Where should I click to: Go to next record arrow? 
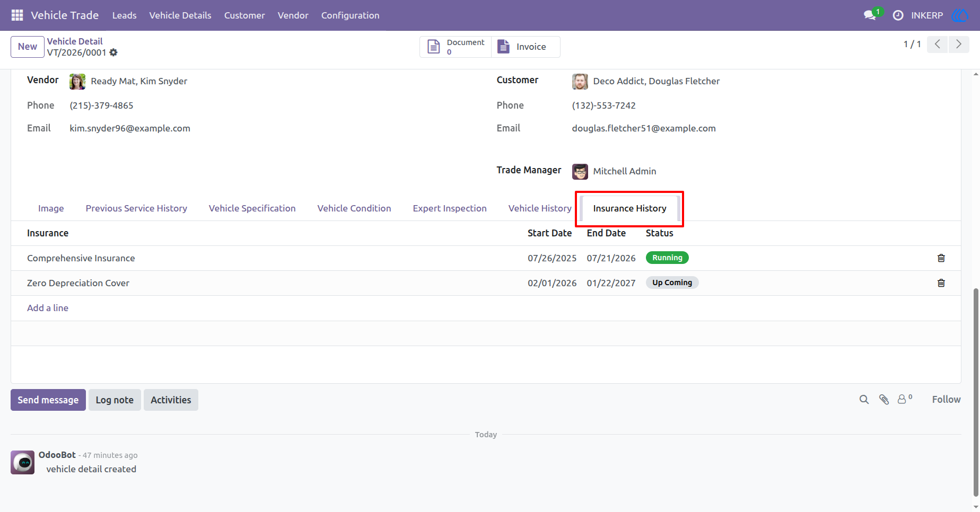click(959, 45)
